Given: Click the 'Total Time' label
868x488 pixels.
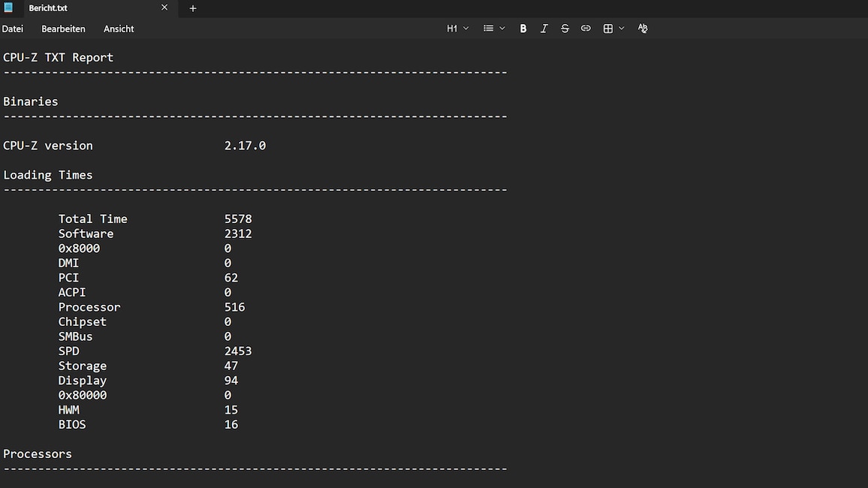Looking at the screenshot, I should (93, 219).
